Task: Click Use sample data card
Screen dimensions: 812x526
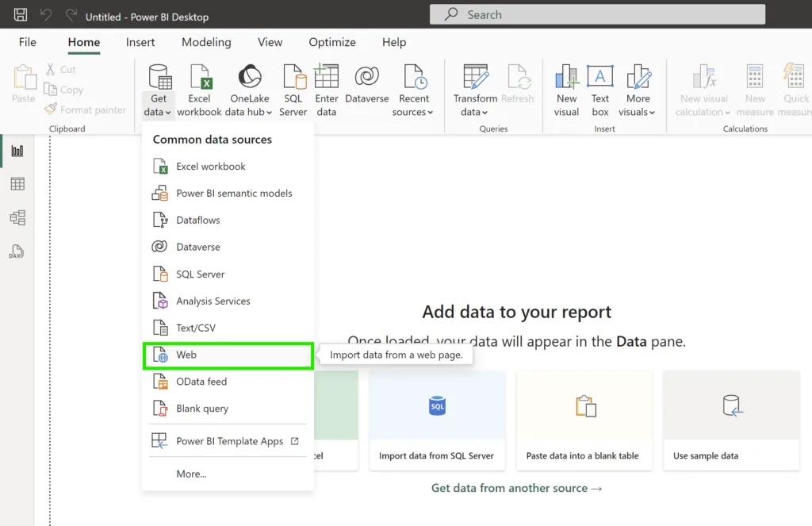Action: (x=732, y=420)
